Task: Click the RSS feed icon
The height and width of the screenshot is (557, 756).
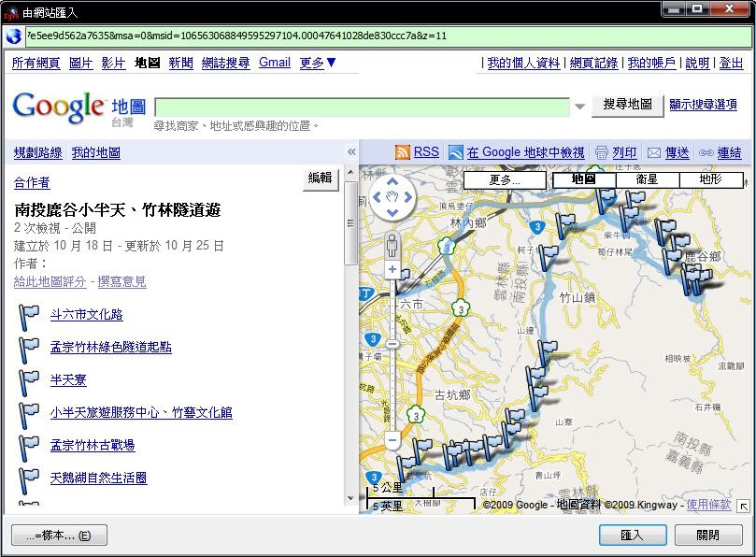Action: point(403,152)
